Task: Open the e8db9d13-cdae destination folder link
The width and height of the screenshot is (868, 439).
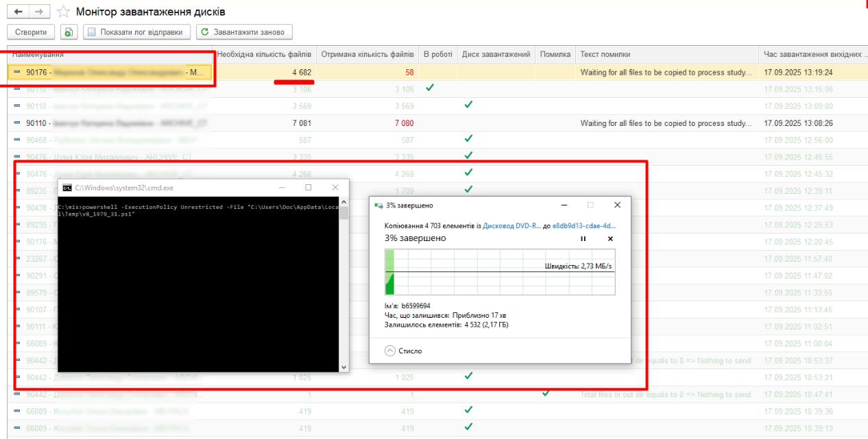Action: 583,225
